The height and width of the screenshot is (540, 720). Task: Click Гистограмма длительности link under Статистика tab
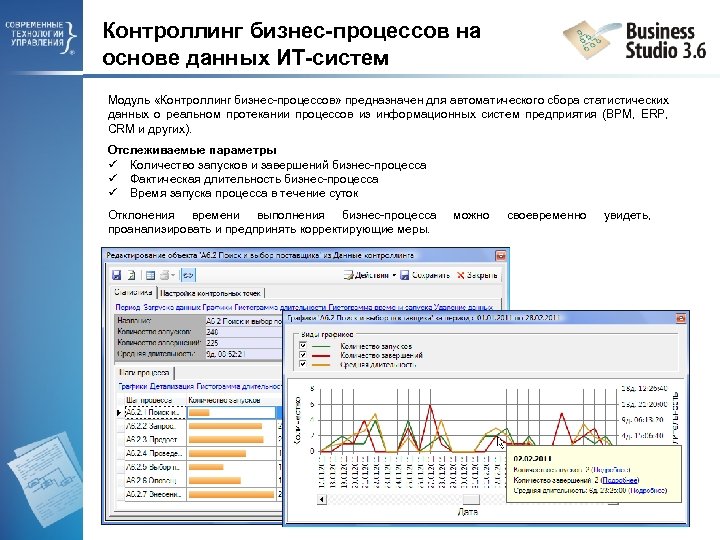[281, 307]
